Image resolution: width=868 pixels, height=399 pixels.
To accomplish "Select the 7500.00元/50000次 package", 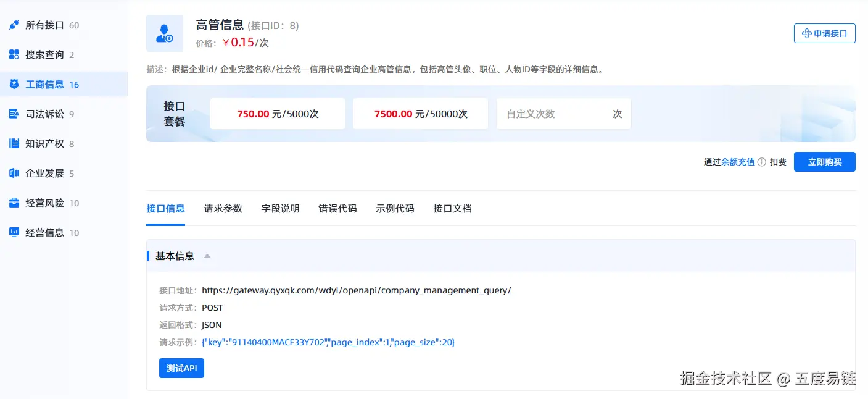I will point(421,114).
